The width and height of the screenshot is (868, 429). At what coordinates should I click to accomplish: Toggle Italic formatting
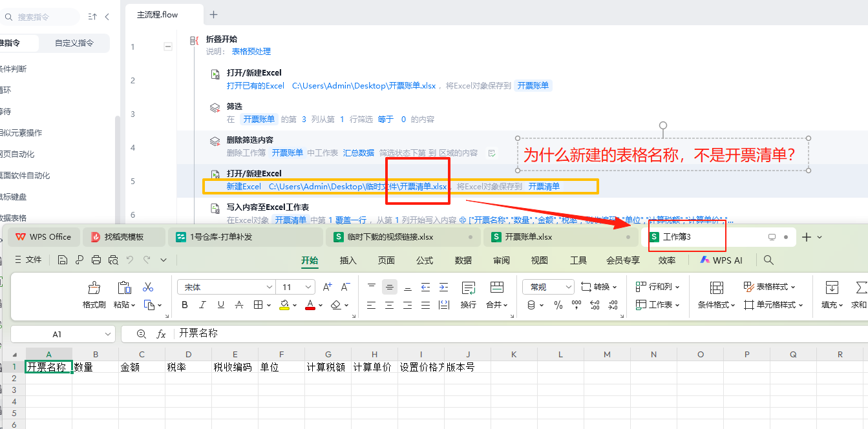(x=203, y=305)
